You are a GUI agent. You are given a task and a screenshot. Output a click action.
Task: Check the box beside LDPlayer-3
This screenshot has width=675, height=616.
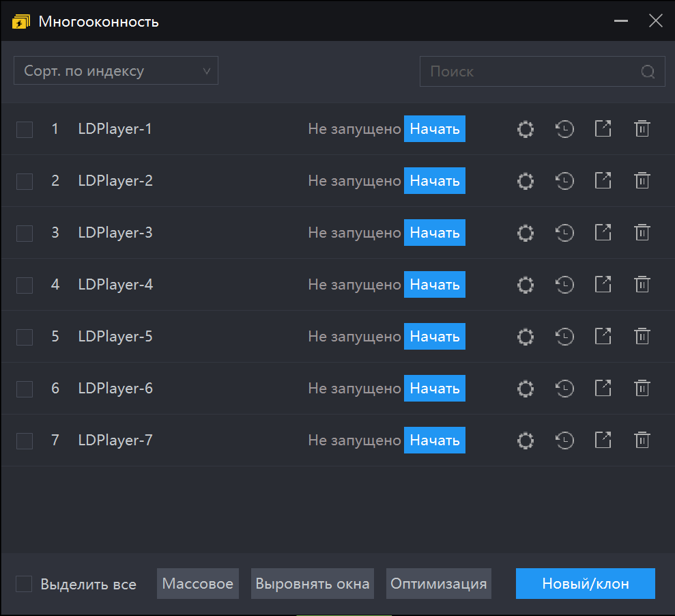pos(25,234)
